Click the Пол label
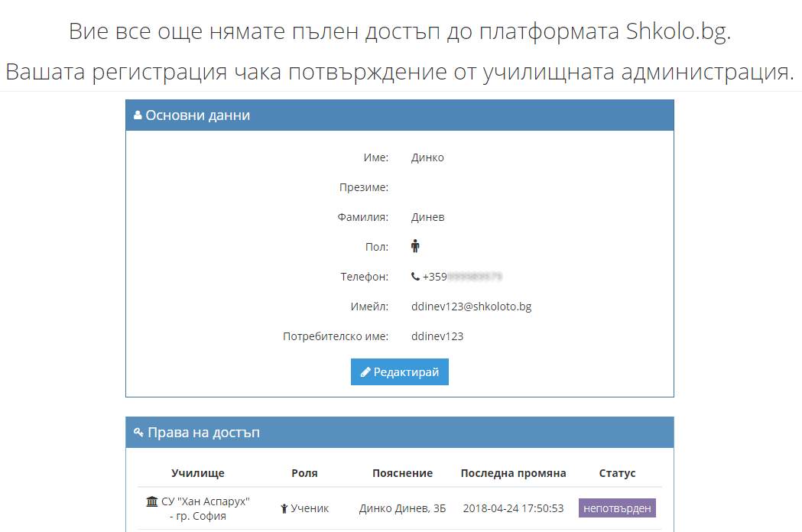The width and height of the screenshot is (802, 532). click(376, 247)
